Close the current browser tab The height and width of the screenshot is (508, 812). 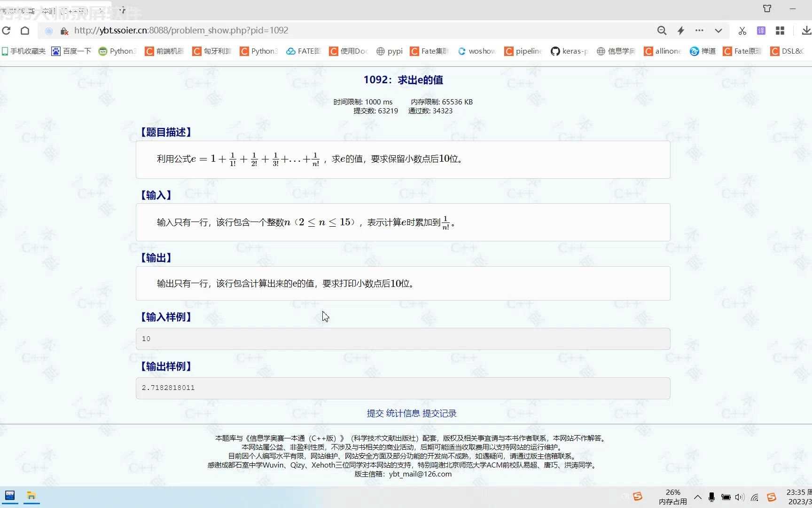pos(101,10)
